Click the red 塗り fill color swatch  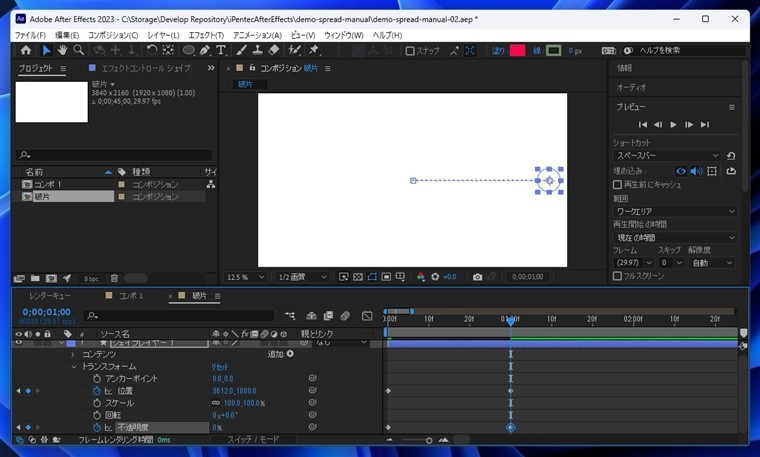click(517, 50)
